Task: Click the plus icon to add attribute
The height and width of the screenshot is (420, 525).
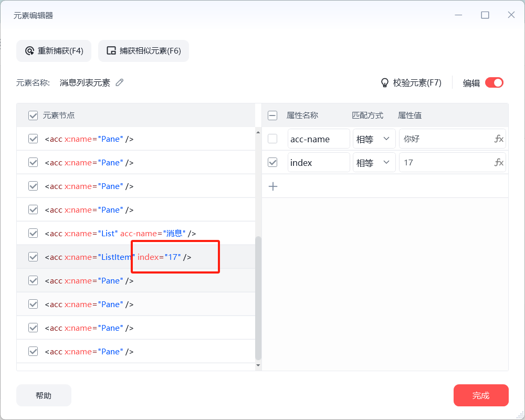Action: point(273,186)
